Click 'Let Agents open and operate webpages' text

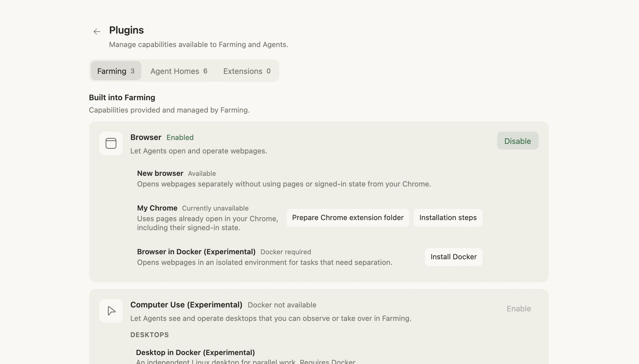(x=199, y=151)
